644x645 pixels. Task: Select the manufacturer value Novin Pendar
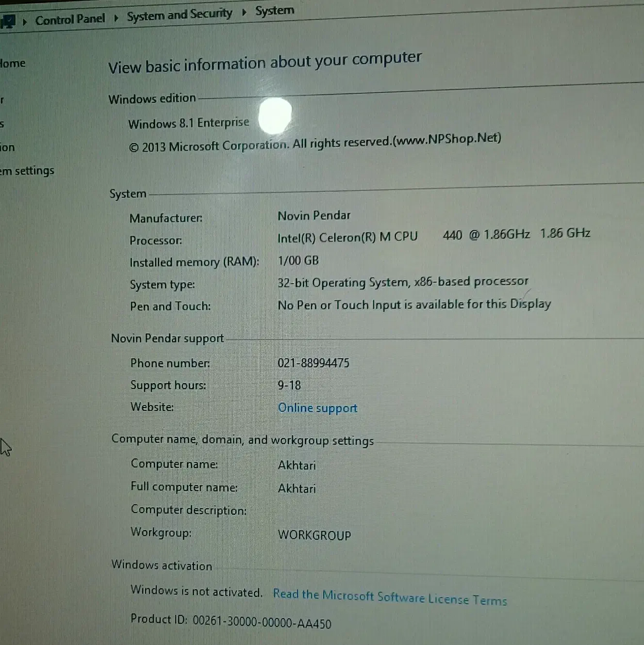click(x=314, y=216)
